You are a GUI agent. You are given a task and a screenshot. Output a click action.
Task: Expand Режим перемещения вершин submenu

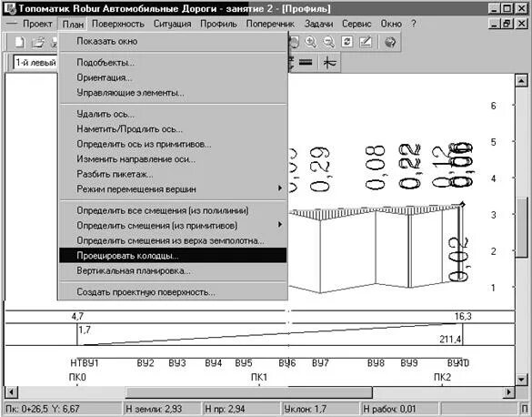(173, 189)
